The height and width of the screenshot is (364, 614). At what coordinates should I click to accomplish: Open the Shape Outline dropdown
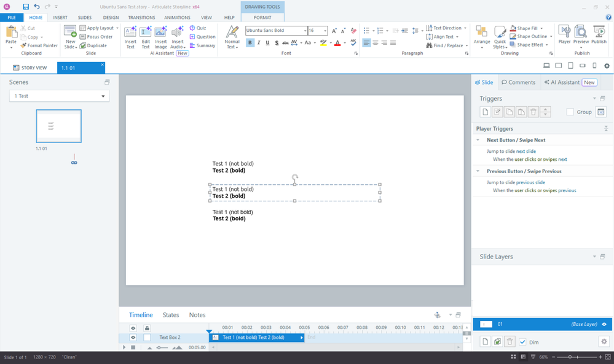point(551,37)
